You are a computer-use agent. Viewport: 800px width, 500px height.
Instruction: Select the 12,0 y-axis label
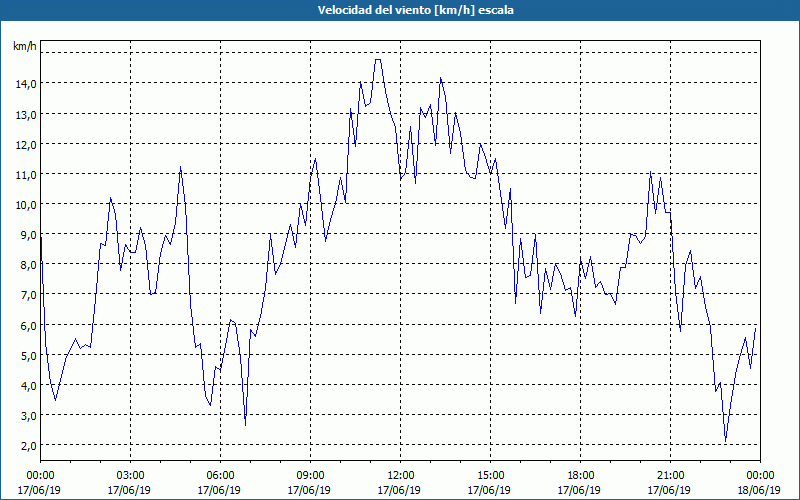(x=26, y=144)
